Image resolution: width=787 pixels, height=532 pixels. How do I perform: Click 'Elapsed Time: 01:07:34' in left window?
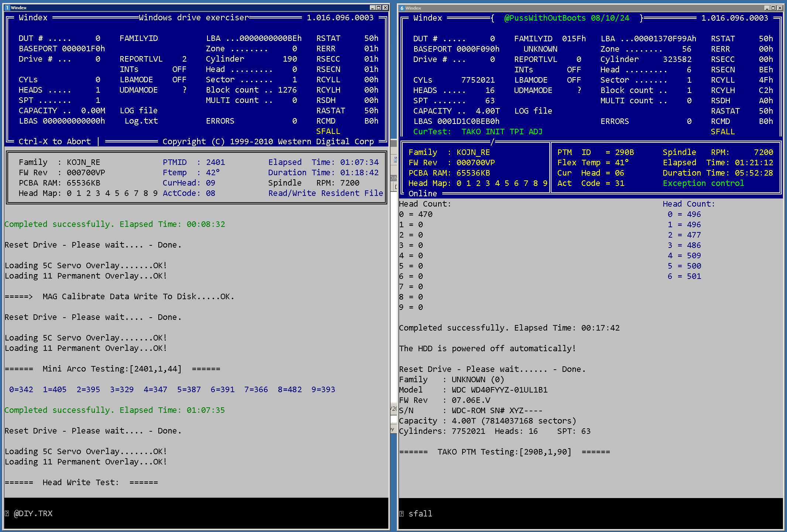click(323, 162)
